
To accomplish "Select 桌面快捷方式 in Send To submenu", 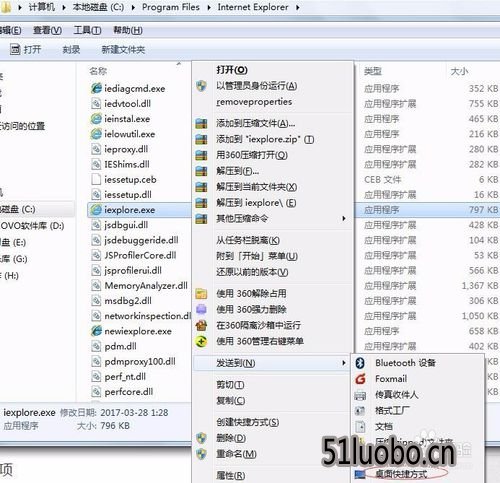I will [401, 474].
